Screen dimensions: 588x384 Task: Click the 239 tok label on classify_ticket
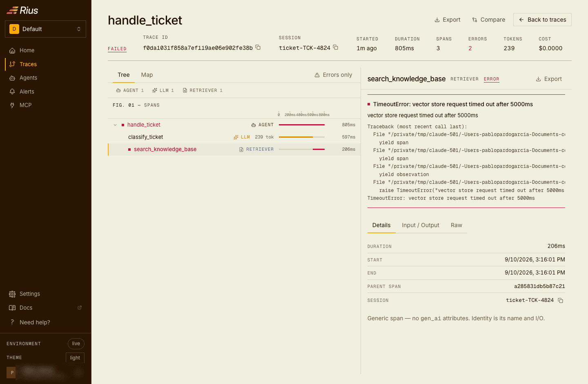264,137
